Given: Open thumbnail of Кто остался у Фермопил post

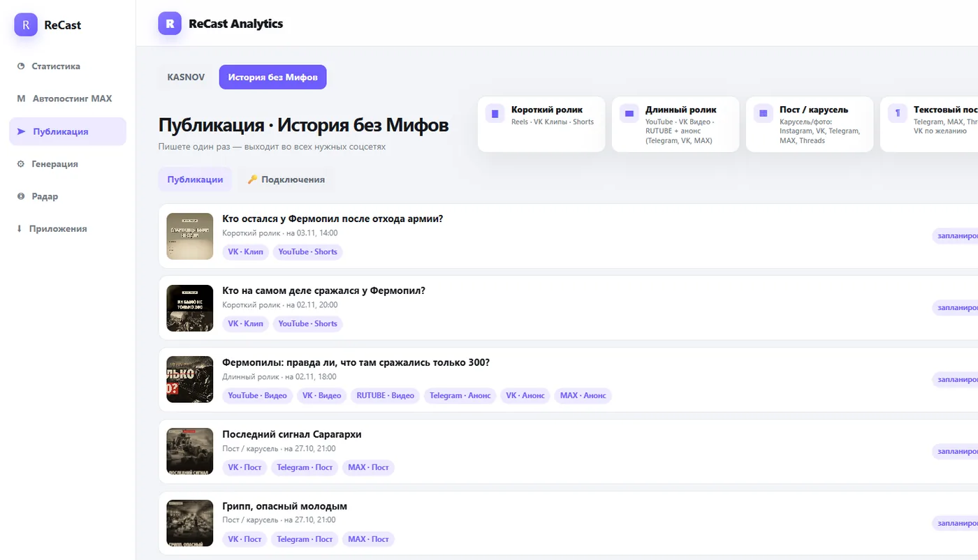Looking at the screenshot, I should 190,236.
